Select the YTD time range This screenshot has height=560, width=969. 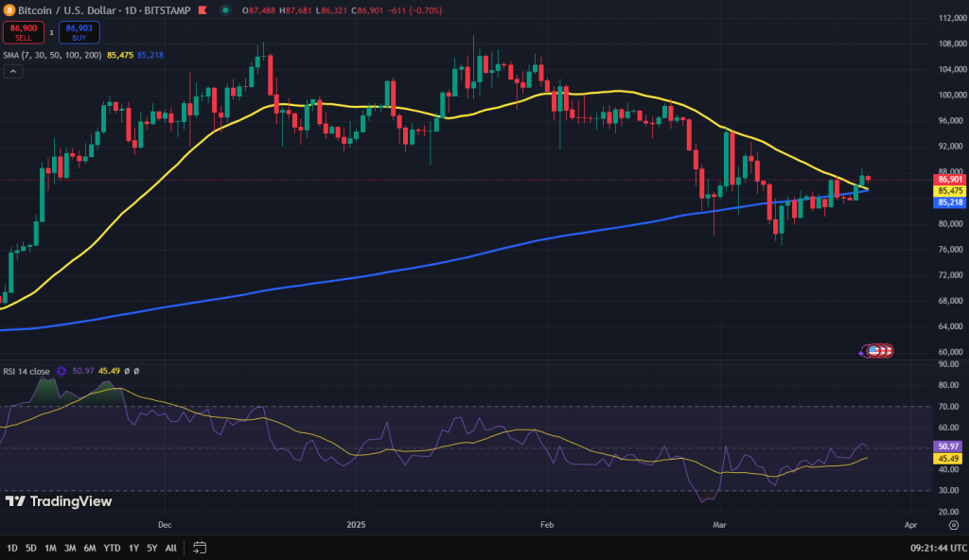(112, 548)
